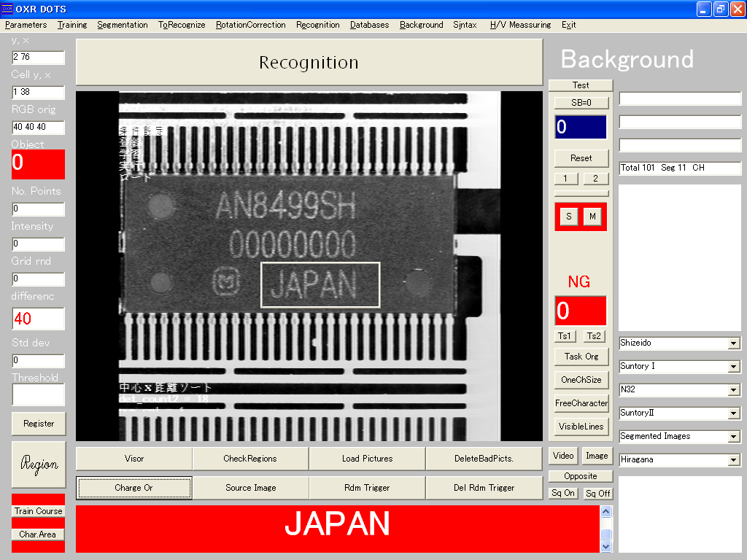Screen dimensions: 747x560
Task: Click the OXR app icon in the title bar
Action: tap(7, 9)
